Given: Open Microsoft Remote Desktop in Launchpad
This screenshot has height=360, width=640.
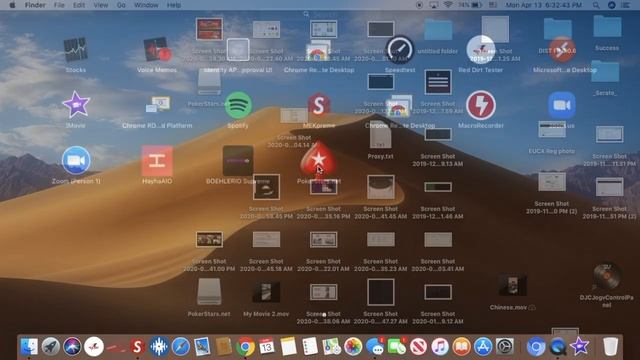Looking at the screenshot, I should point(562,50).
